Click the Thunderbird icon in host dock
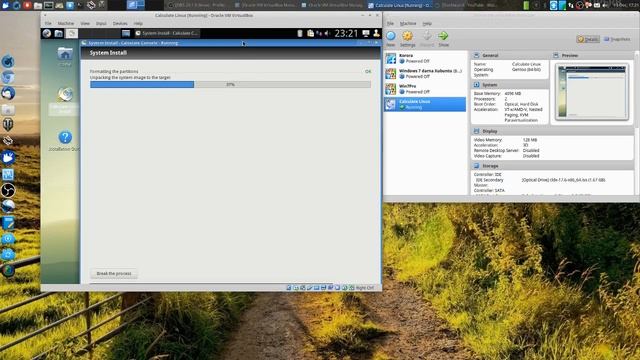Viewport: 640px width, 360px height. (x=8, y=93)
